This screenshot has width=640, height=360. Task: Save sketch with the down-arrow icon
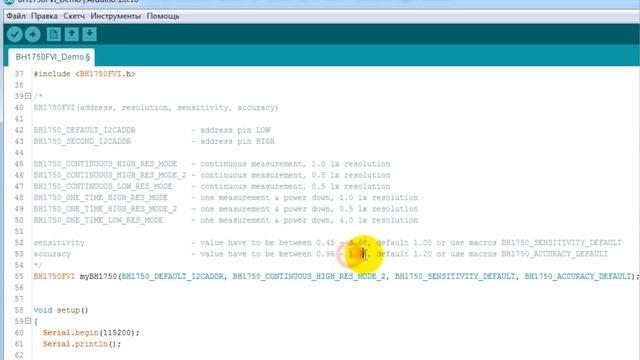pyautogui.click(x=89, y=34)
